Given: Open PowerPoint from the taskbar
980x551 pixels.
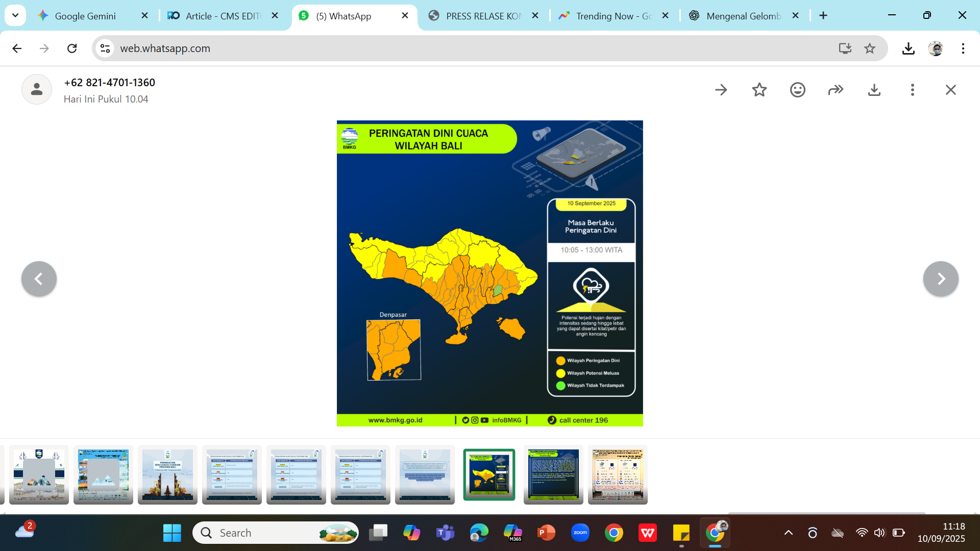Looking at the screenshot, I should 547,533.
